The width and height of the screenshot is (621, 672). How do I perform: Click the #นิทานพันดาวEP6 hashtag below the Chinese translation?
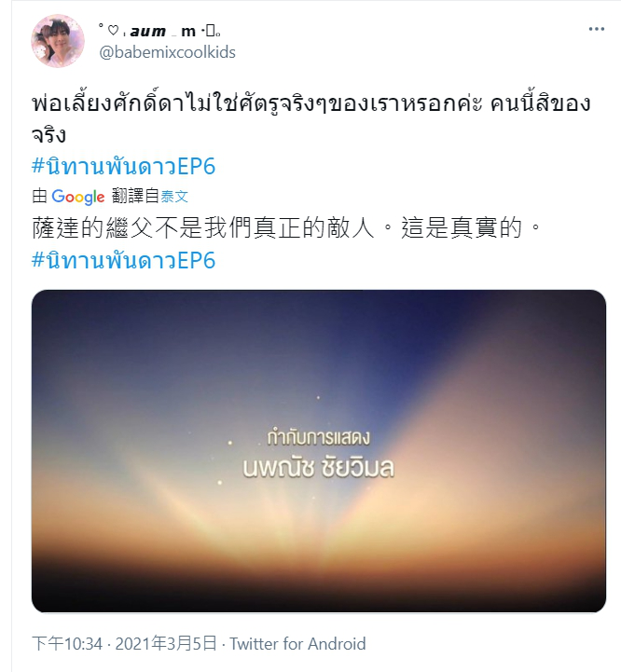123,260
